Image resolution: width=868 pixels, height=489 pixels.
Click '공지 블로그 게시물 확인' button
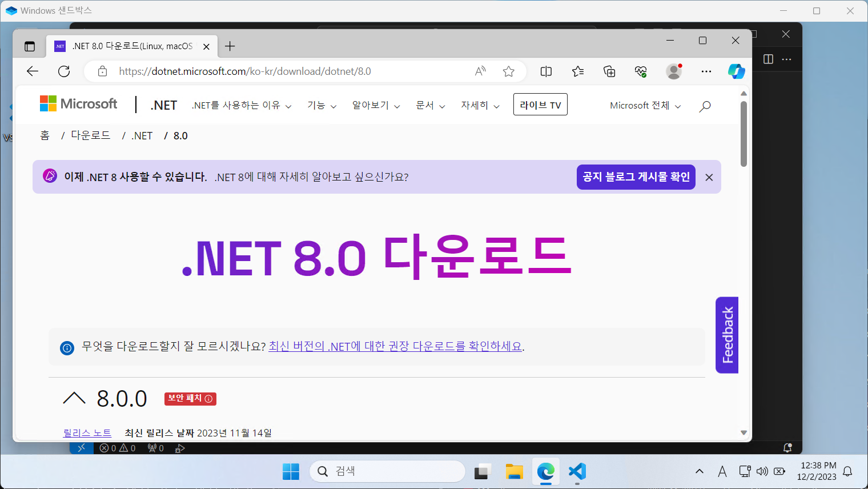pos(636,177)
